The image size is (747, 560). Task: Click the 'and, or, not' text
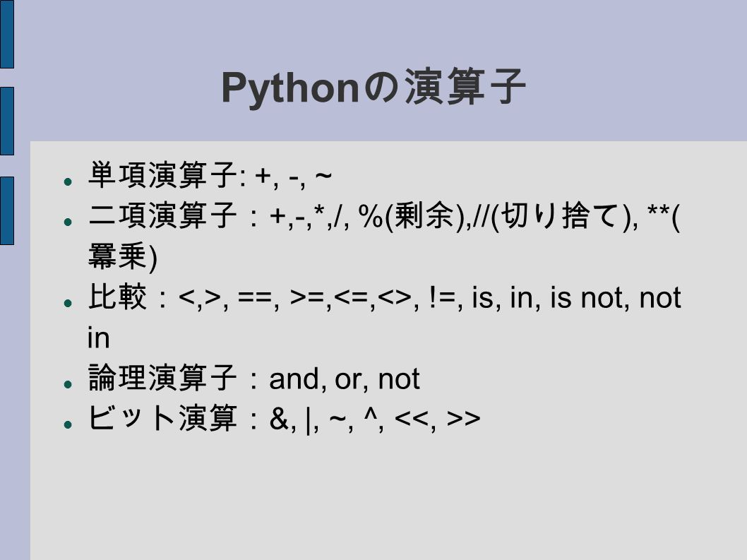pos(344,379)
